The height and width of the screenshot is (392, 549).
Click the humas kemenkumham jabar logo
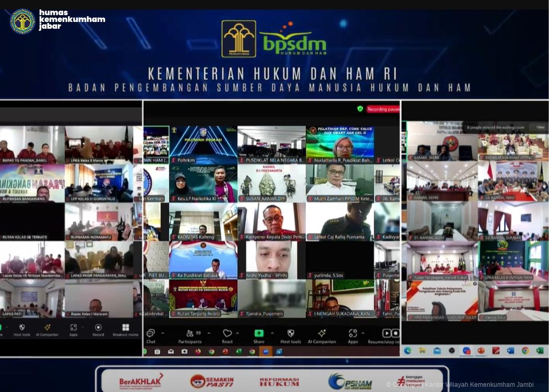click(x=58, y=21)
